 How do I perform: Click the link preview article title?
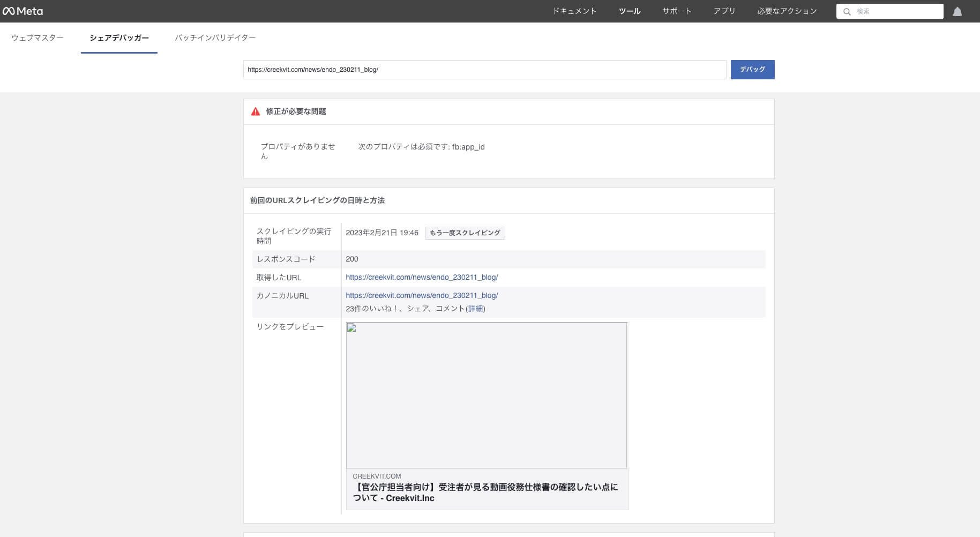tap(485, 493)
